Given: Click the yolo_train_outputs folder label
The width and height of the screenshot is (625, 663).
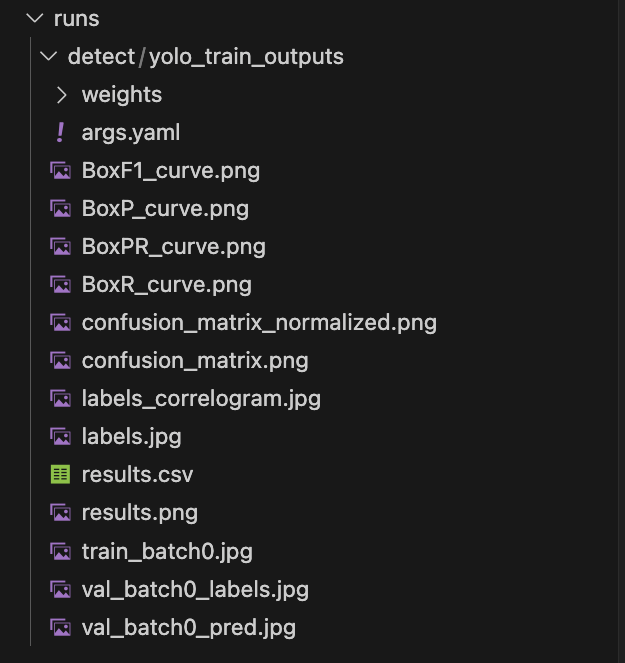Looking at the screenshot, I should point(246,57).
